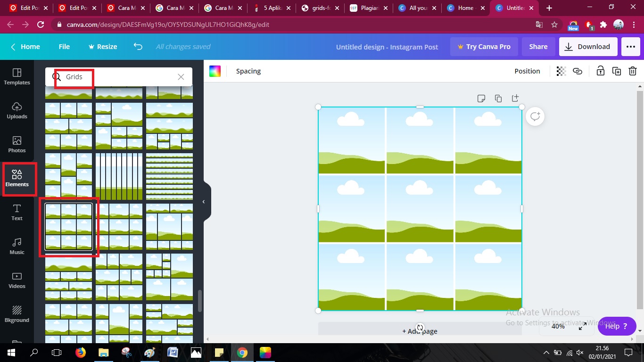
Task: Click Try Canva Pro button
Action: [484, 47]
